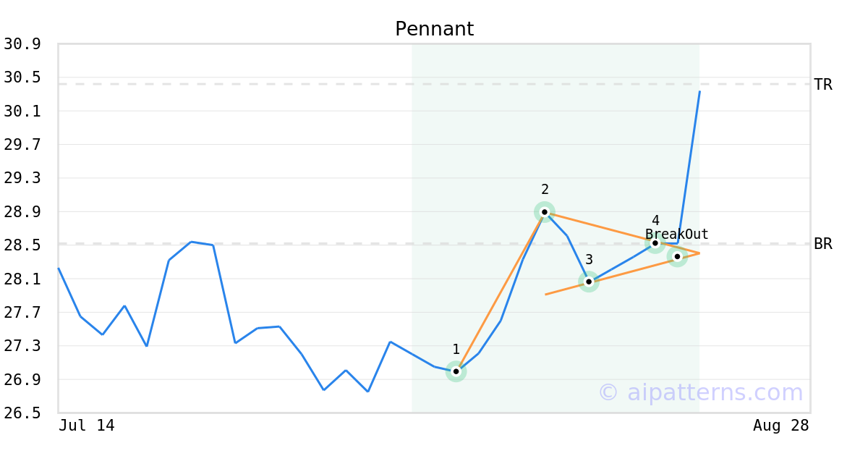Click the 28.5 price axis label
This screenshot has height=456, width=868.
22,245
